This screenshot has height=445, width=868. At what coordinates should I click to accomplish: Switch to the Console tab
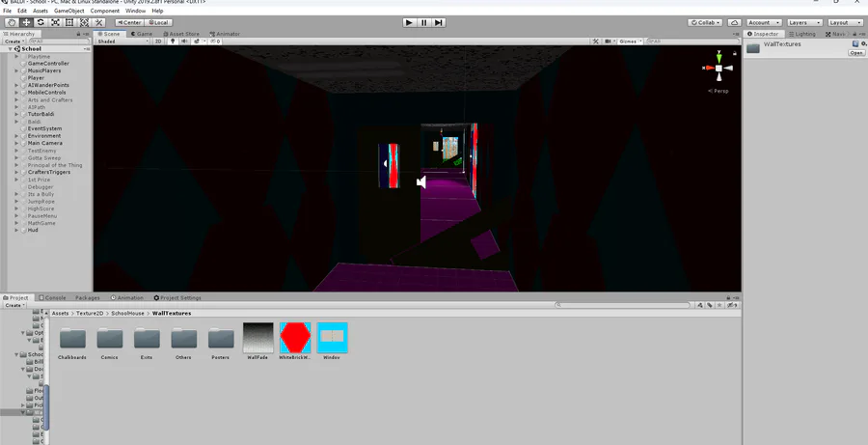tap(53, 297)
